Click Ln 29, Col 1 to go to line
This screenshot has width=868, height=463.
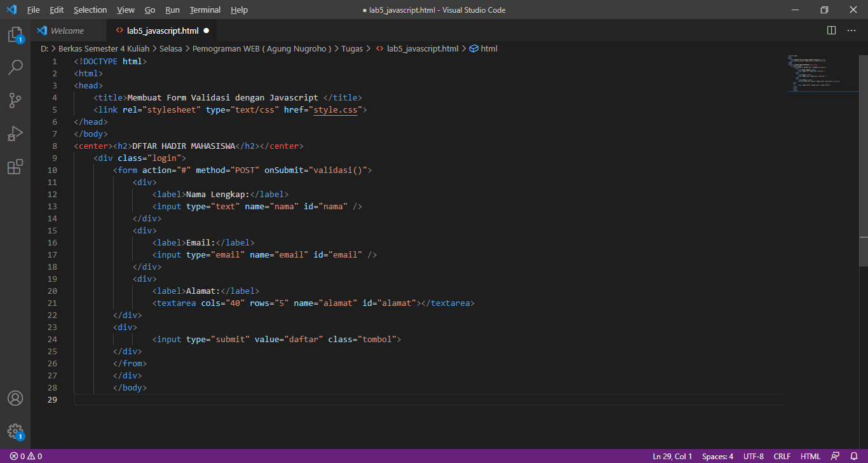(x=672, y=455)
